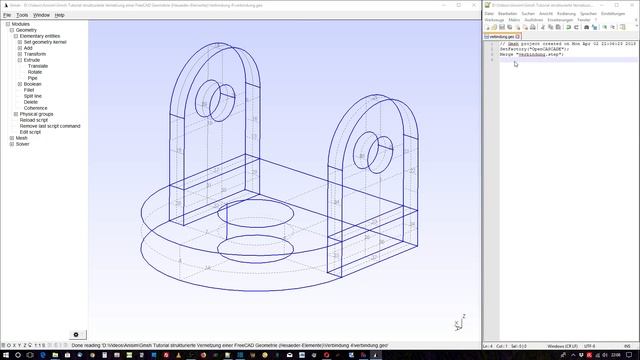Select the verbindung.geo tab in Notepad++

click(502, 37)
